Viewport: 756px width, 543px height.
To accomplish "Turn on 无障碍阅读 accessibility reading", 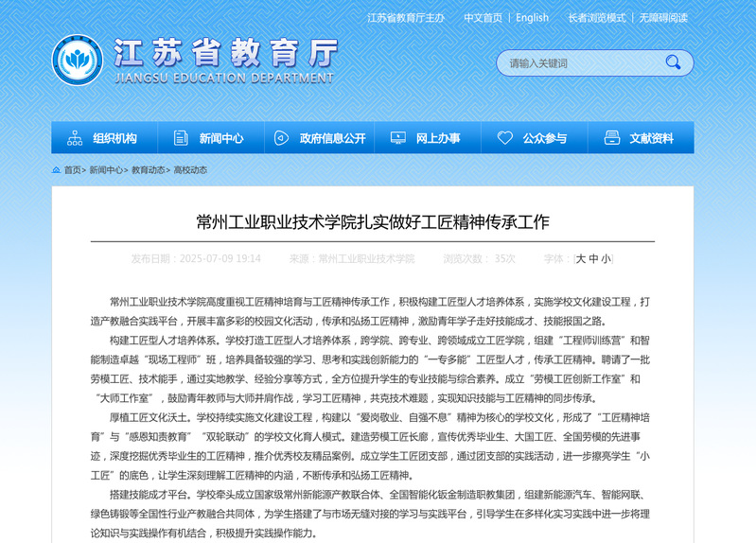I will [x=663, y=18].
